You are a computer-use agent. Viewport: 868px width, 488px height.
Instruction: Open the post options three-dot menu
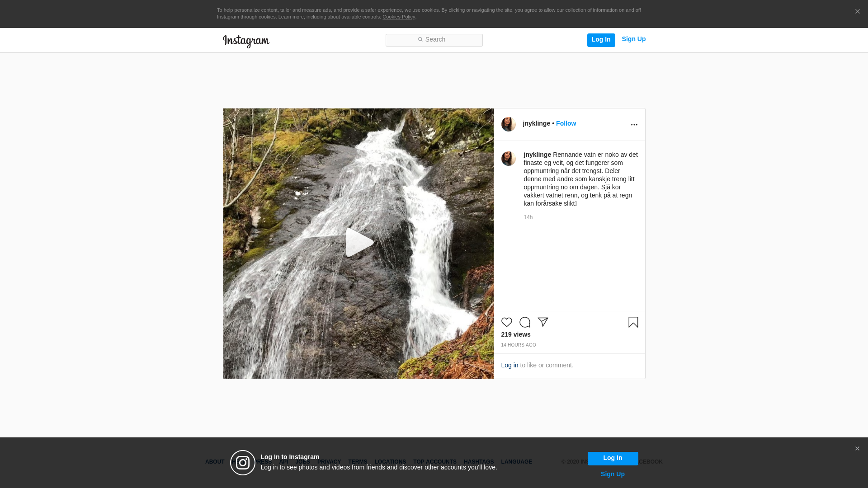click(x=634, y=125)
